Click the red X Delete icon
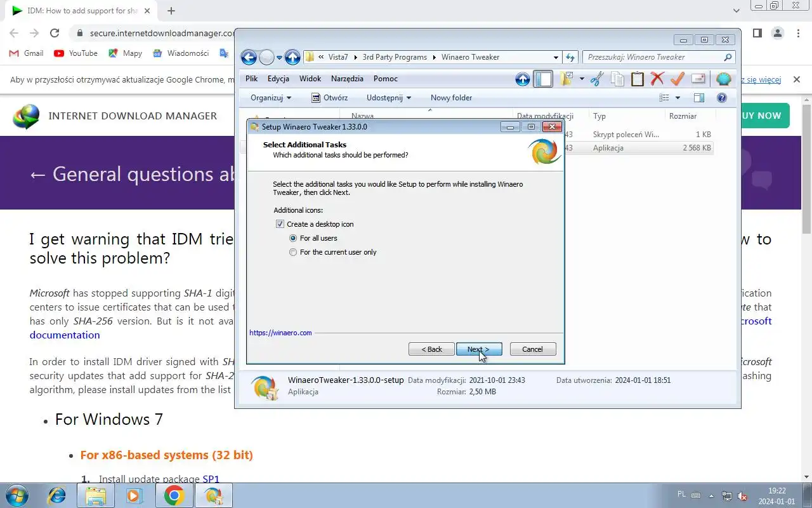This screenshot has height=508, width=812. 657,79
